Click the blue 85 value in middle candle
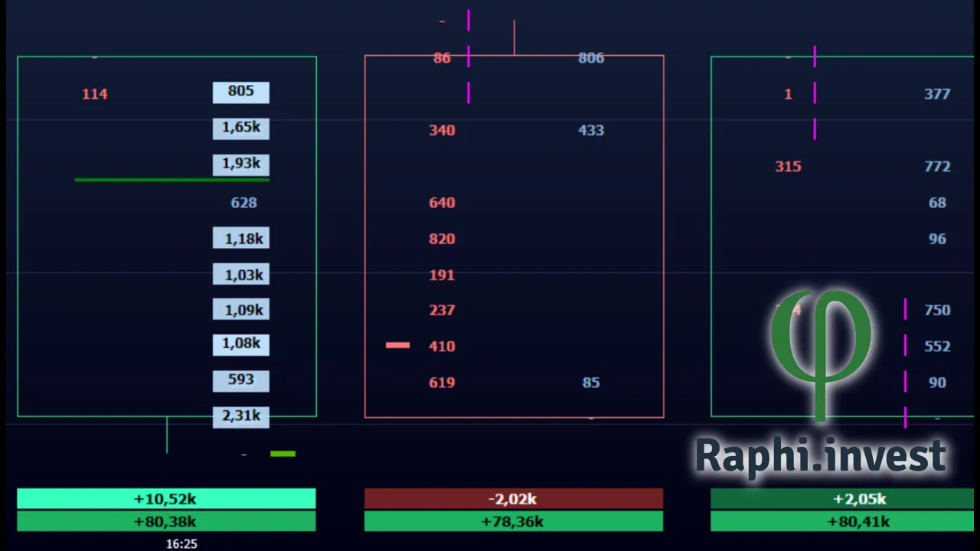Image resolution: width=980 pixels, height=551 pixels. coord(591,383)
